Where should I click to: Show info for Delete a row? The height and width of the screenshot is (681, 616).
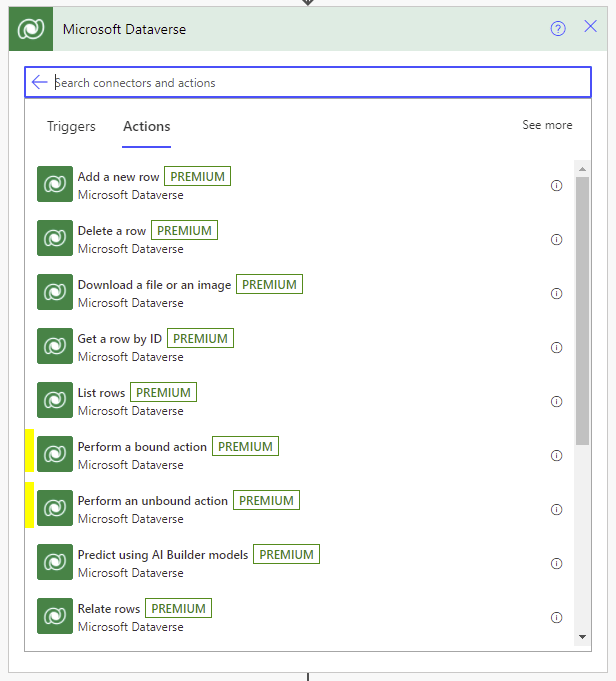point(556,239)
